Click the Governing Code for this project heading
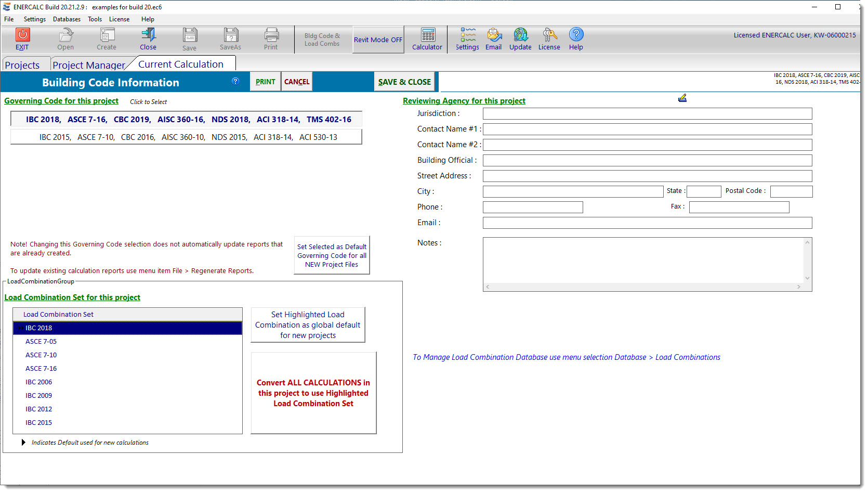868x493 pixels. click(61, 101)
